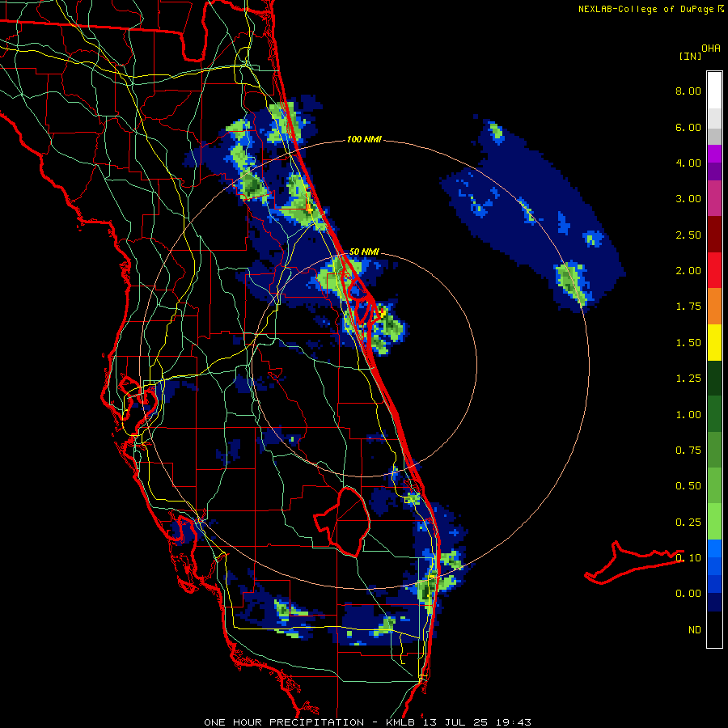Viewport: 728px width, 728px height.
Task: Click the 1.25 legend value
Action: click(688, 379)
